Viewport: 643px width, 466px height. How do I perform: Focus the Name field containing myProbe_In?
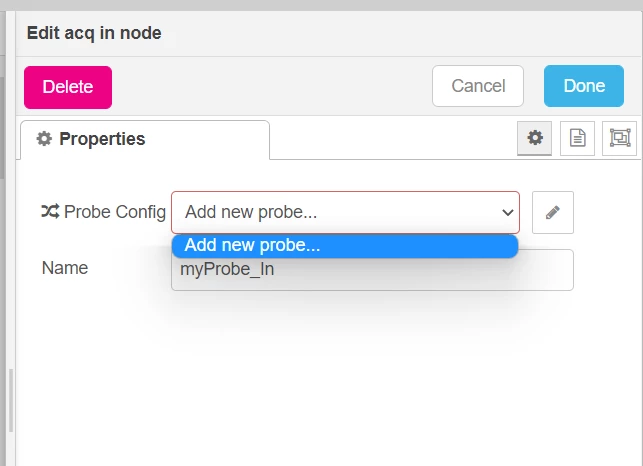[x=372, y=270]
